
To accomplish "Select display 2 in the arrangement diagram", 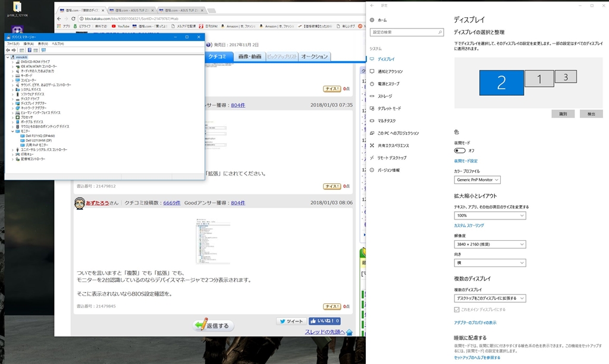I will point(501,83).
